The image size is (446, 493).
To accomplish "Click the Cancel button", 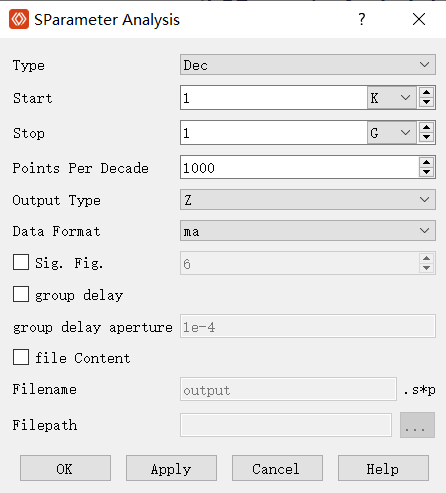I will [x=277, y=468].
